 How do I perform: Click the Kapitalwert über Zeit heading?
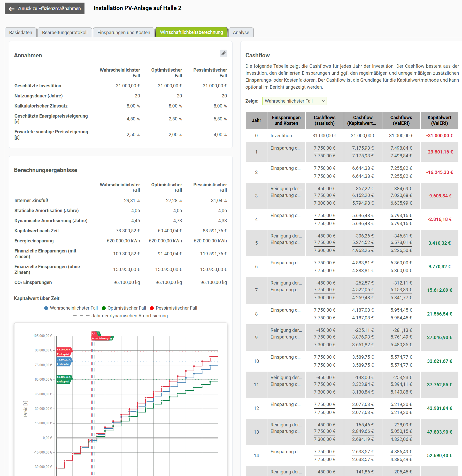click(37, 298)
